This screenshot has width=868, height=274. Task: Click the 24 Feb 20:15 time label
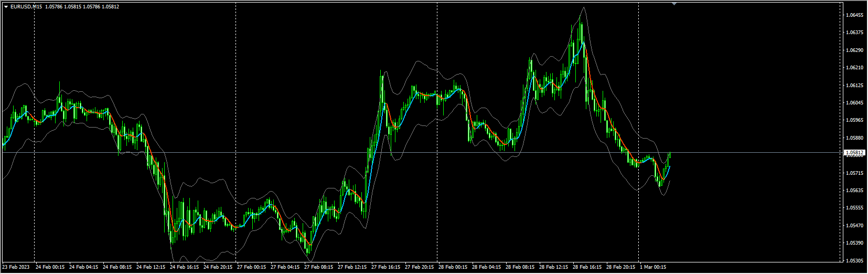click(218, 267)
